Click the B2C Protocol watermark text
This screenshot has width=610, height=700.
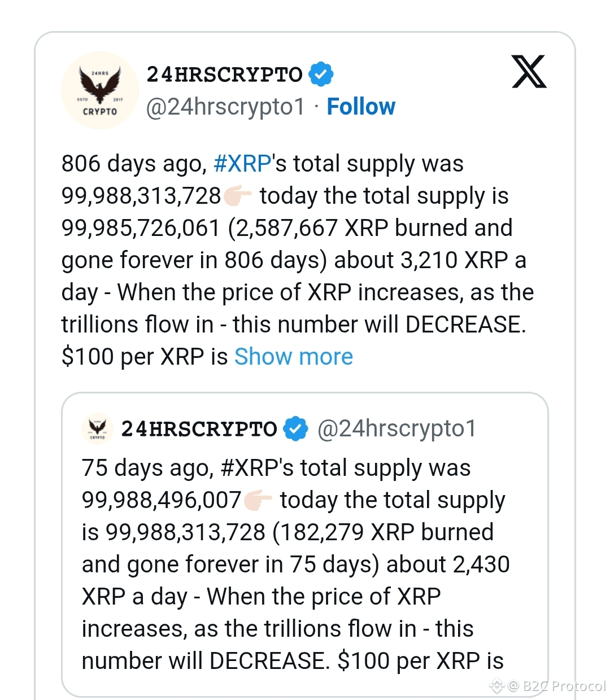click(x=564, y=686)
